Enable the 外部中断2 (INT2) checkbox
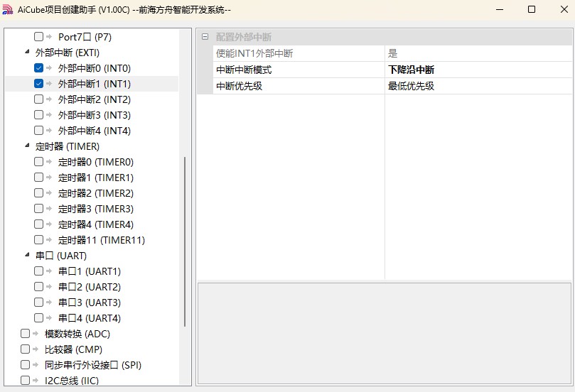This screenshot has height=392, width=575. 38,99
